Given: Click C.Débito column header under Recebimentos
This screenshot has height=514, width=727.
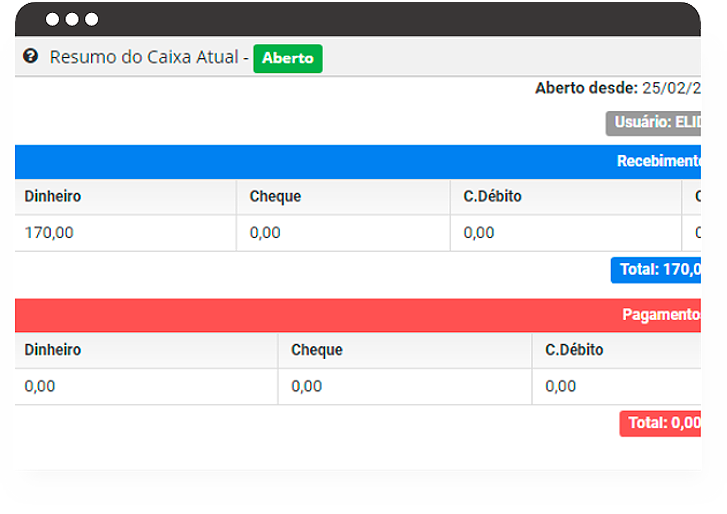Looking at the screenshot, I should pyautogui.click(x=492, y=196).
